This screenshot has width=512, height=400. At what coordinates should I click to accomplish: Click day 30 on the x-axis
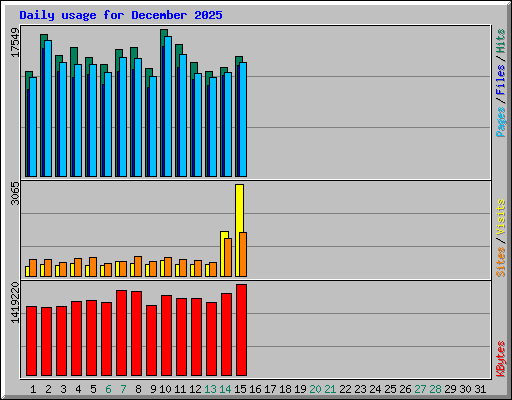point(465,389)
